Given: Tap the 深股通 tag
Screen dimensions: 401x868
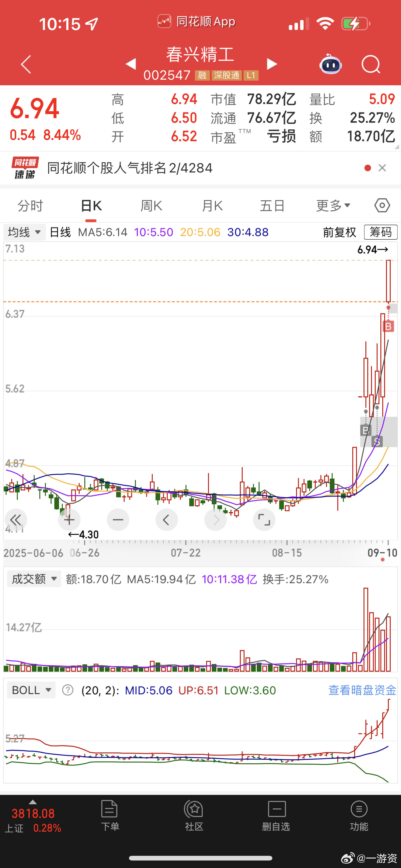Looking at the screenshot, I should tap(227, 75).
